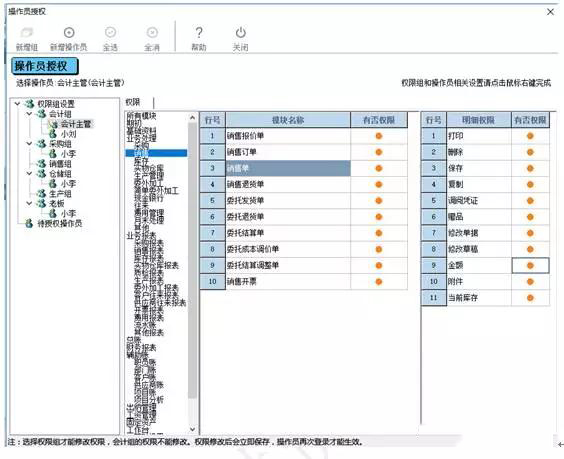Open the 帮助 help question mark icon

click(x=199, y=33)
